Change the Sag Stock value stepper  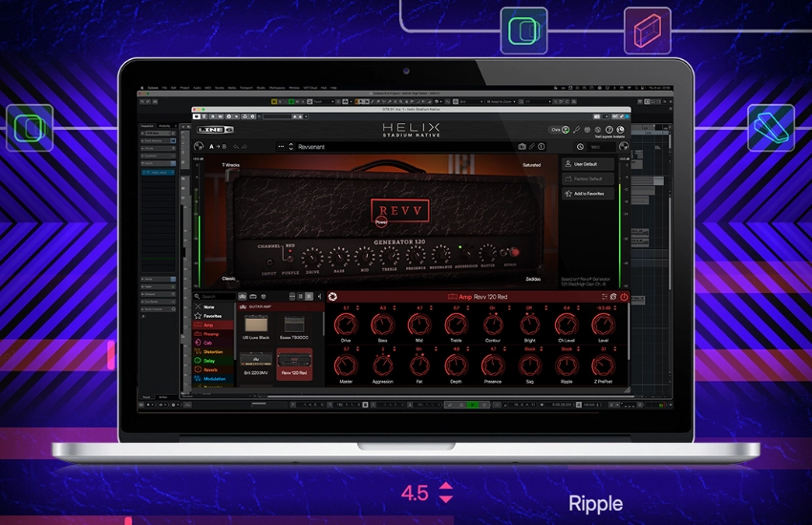(542, 349)
